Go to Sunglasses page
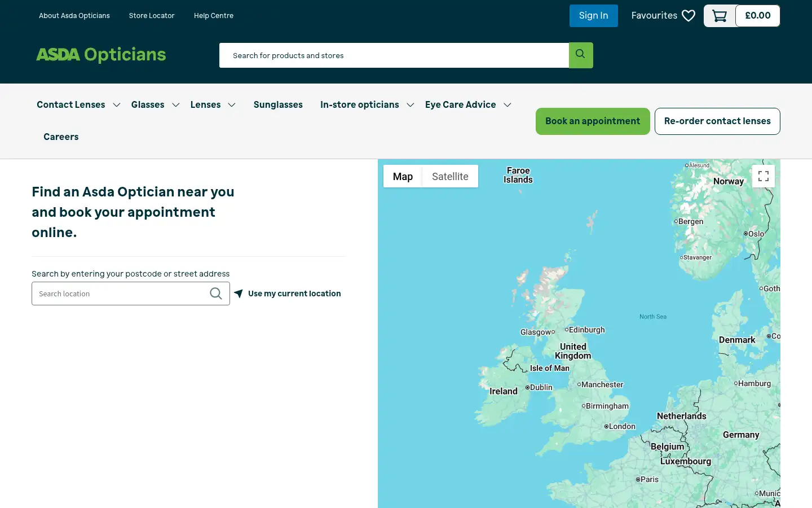The width and height of the screenshot is (812, 508). coord(278,104)
